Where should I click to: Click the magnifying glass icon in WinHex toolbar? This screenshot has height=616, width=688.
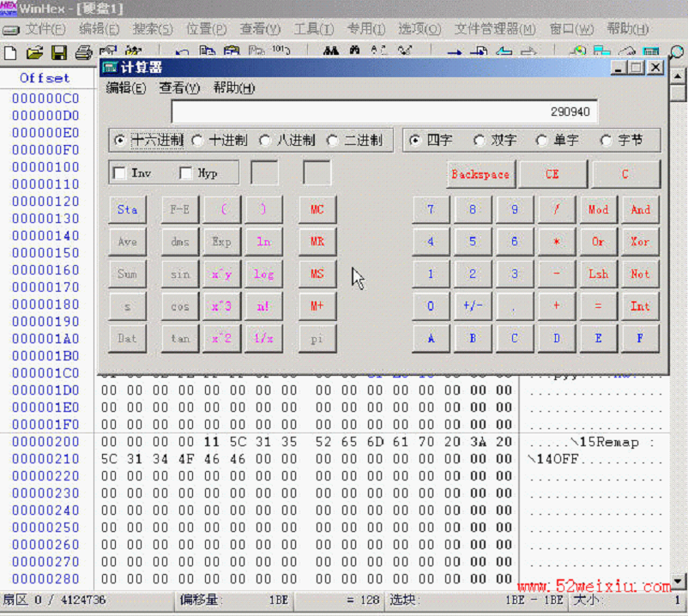[677, 52]
